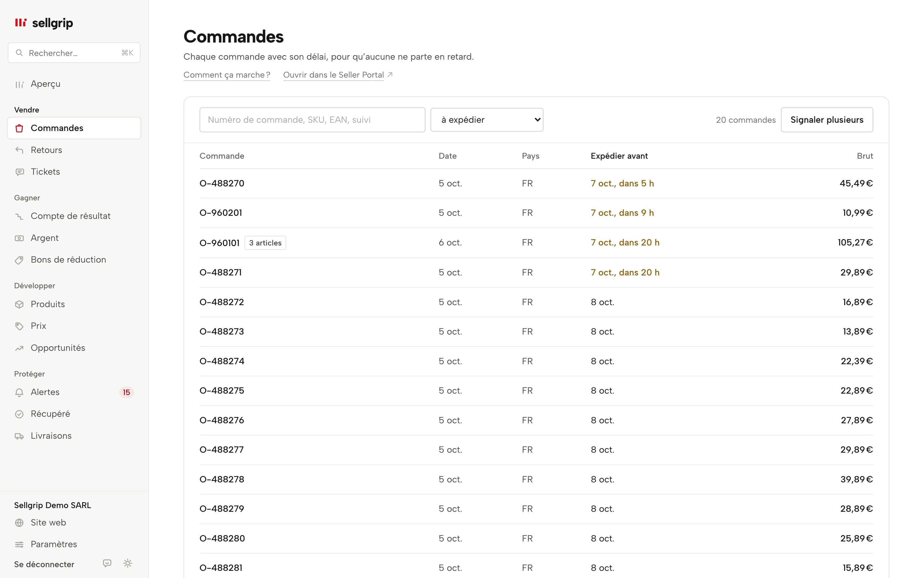Focus the order number search field
The image size is (924, 578).
click(312, 120)
